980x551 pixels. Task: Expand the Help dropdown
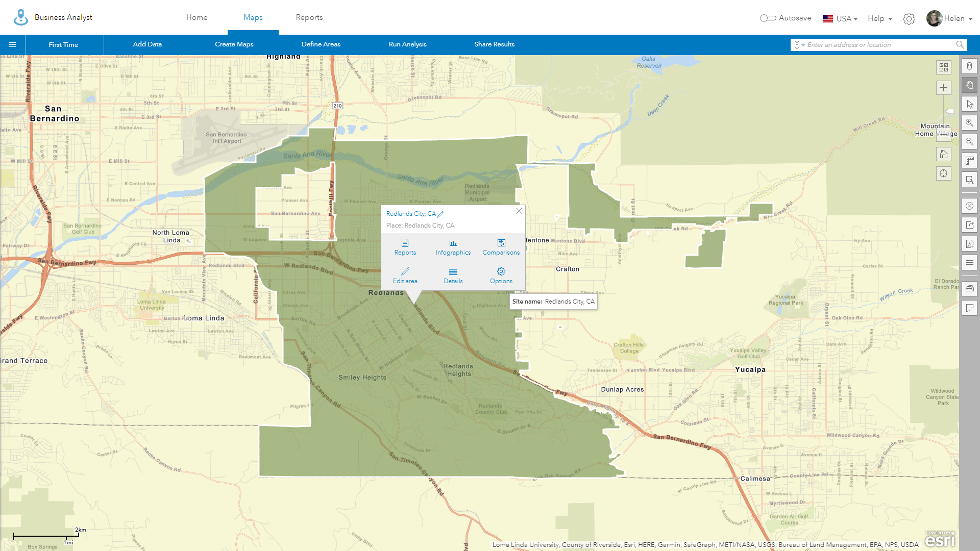point(880,19)
